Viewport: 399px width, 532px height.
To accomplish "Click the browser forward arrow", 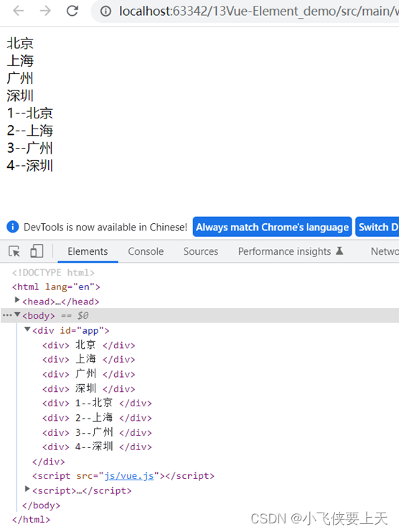I will [45, 11].
